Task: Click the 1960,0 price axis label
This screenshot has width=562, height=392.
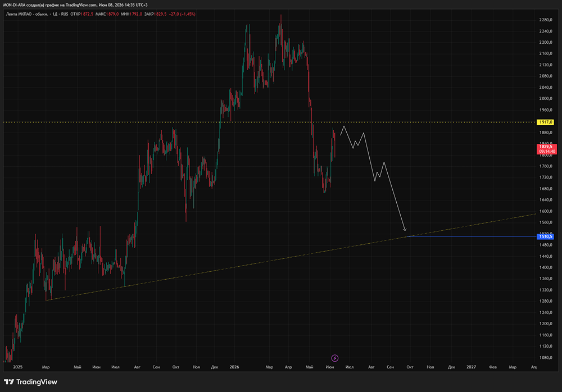Action: 546,110
